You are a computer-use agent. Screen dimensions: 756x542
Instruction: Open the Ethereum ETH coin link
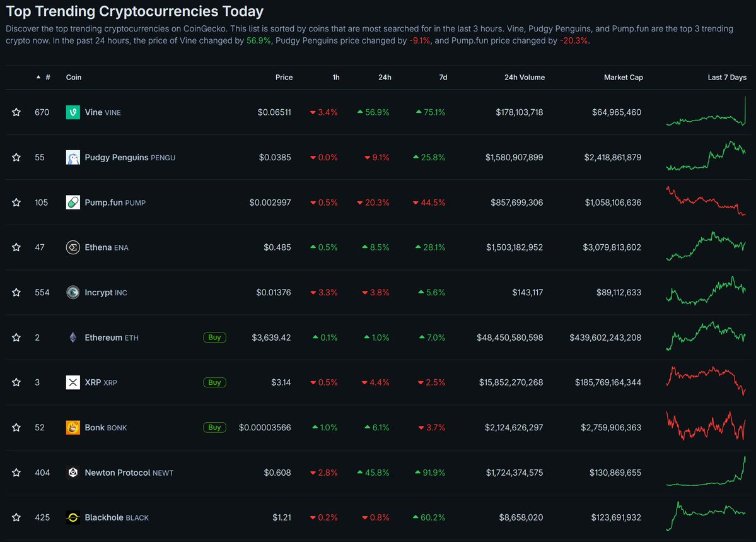click(112, 338)
